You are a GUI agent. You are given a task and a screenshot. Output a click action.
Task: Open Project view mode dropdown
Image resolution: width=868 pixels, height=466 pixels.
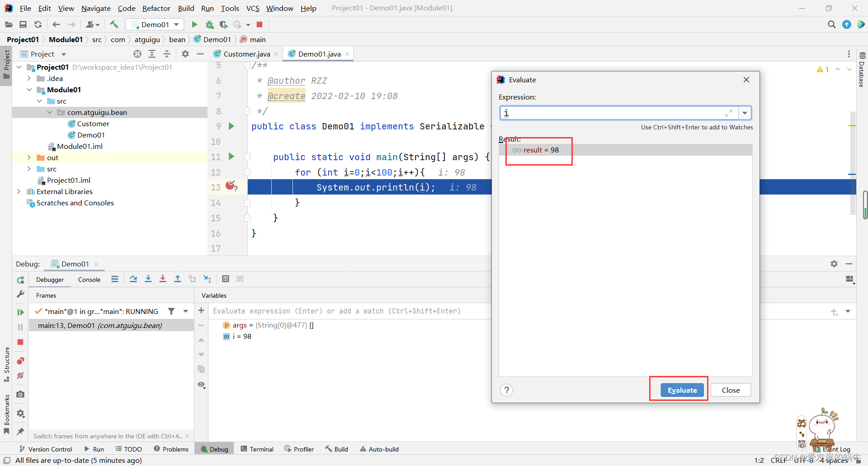(64, 54)
